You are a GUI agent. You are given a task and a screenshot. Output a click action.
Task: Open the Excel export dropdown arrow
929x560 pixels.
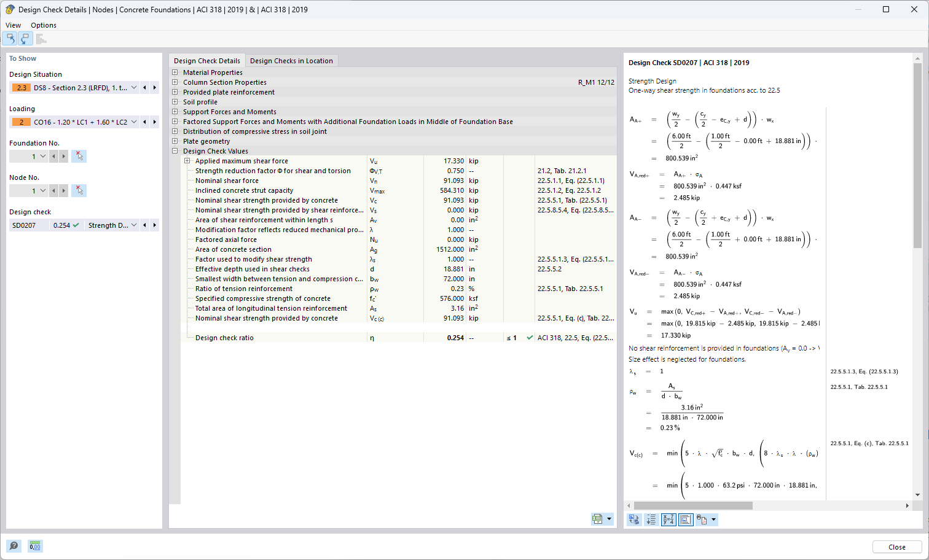point(609,519)
